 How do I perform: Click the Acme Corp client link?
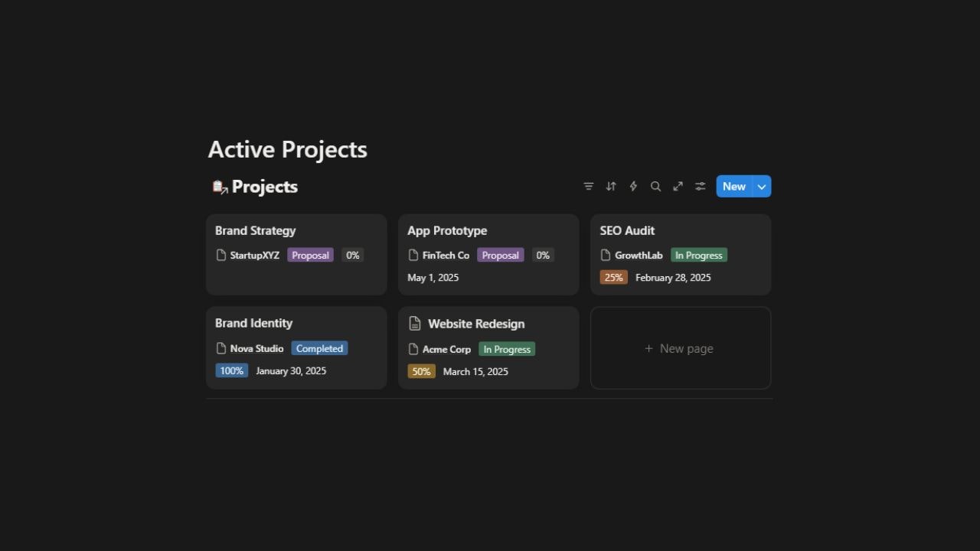point(447,349)
